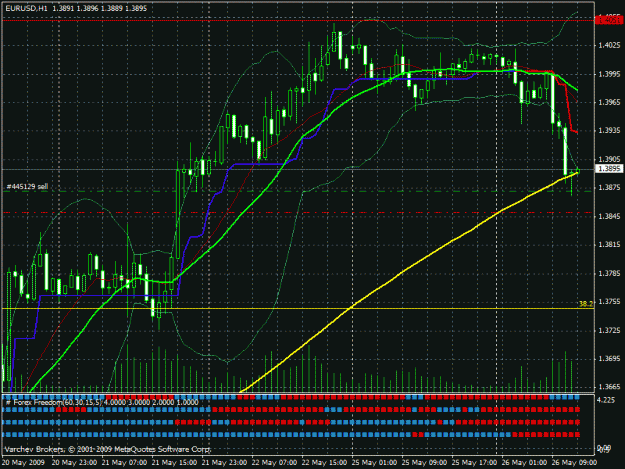Click the 1.4025 price axis label
Screen dimensions: 625x469
(x=609, y=45)
